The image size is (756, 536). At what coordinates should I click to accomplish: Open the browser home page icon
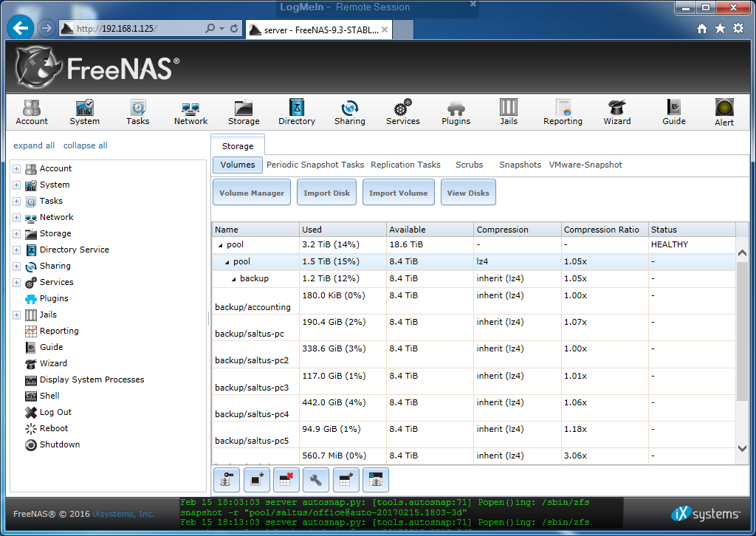(702, 29)
